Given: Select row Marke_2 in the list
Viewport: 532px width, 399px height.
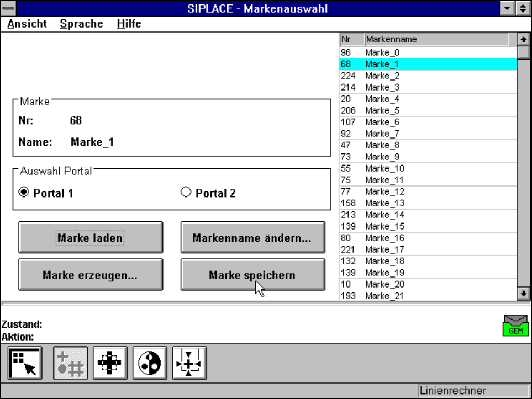Looking at the screenshot, I should [428, 76].
